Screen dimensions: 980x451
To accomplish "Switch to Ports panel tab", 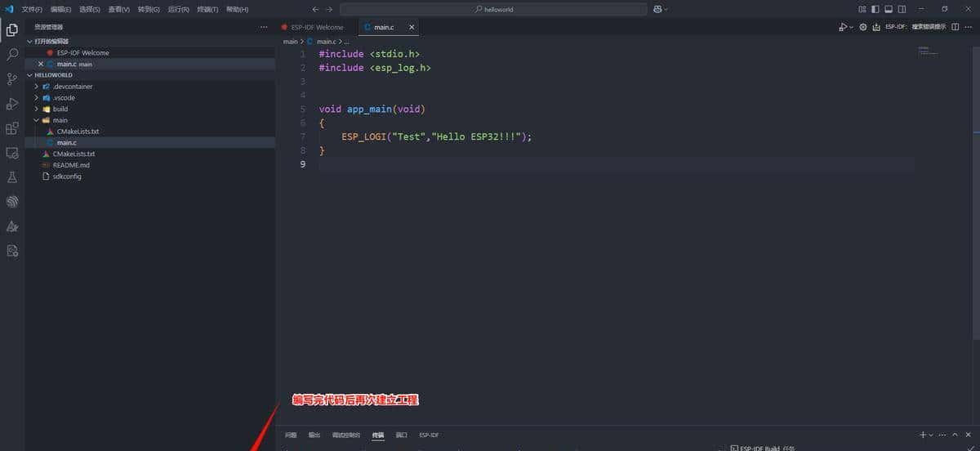I will coord(401,435).
